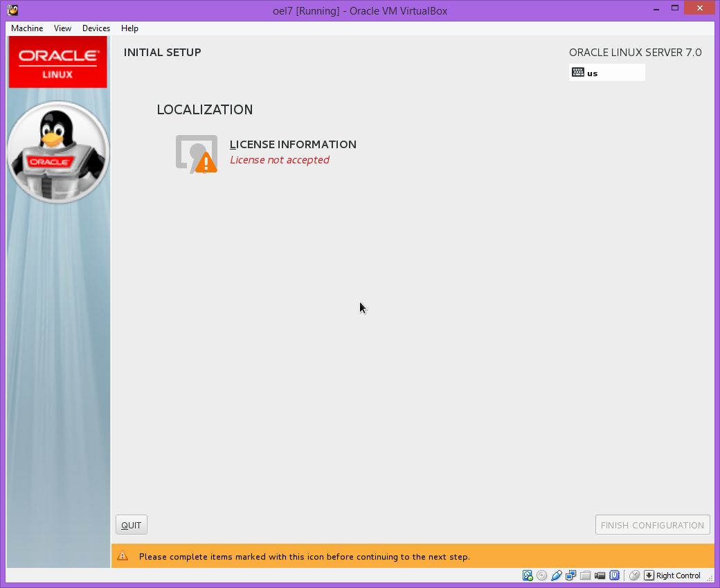
Task: Click the LOCALIZATION heading
Action: [205, 109]
